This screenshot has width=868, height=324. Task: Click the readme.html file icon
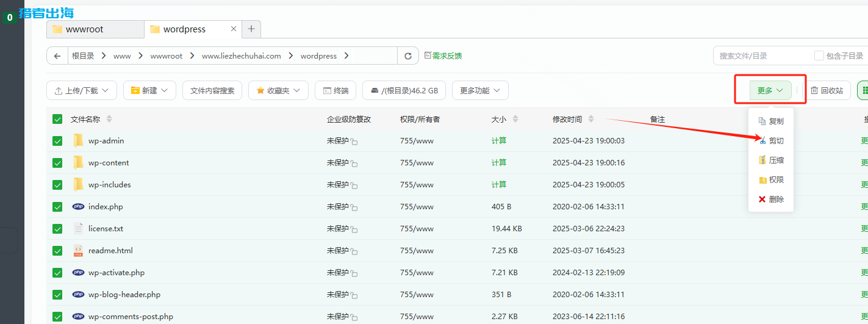78,251
